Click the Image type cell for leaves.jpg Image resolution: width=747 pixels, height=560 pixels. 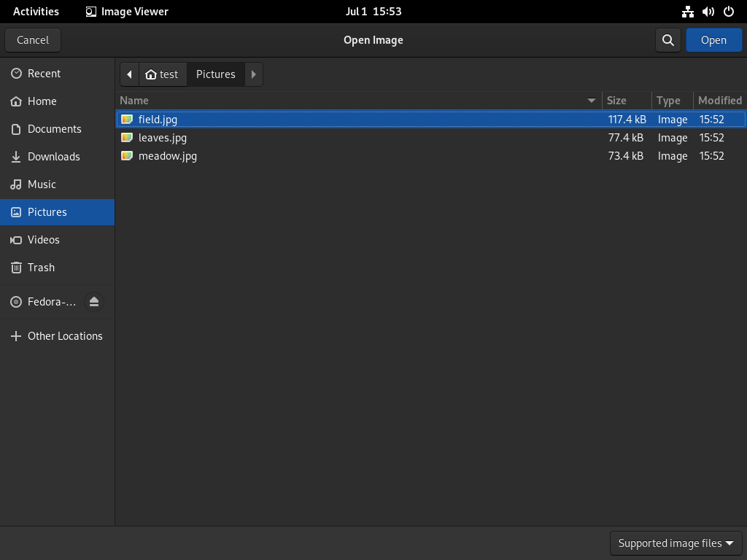pyautogui.click(x=673, y=138)
